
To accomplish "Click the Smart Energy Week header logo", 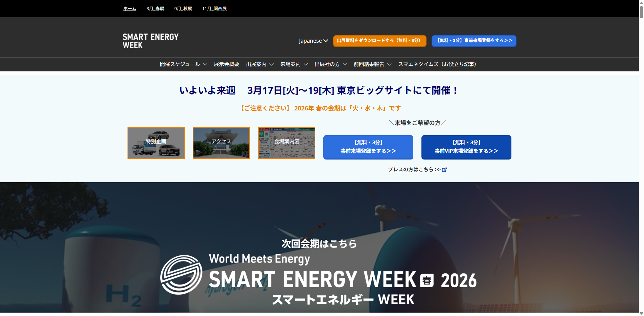I will (151, 41).
